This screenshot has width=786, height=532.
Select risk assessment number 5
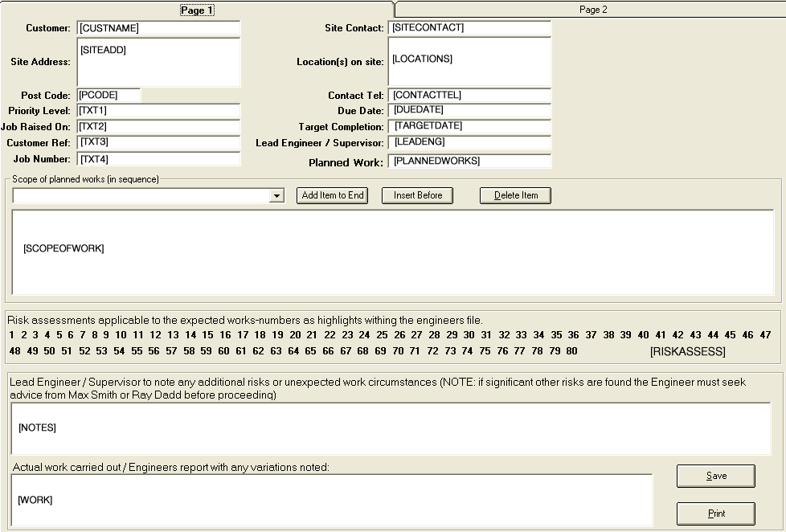pyautogui.click(x=59, y=335)
